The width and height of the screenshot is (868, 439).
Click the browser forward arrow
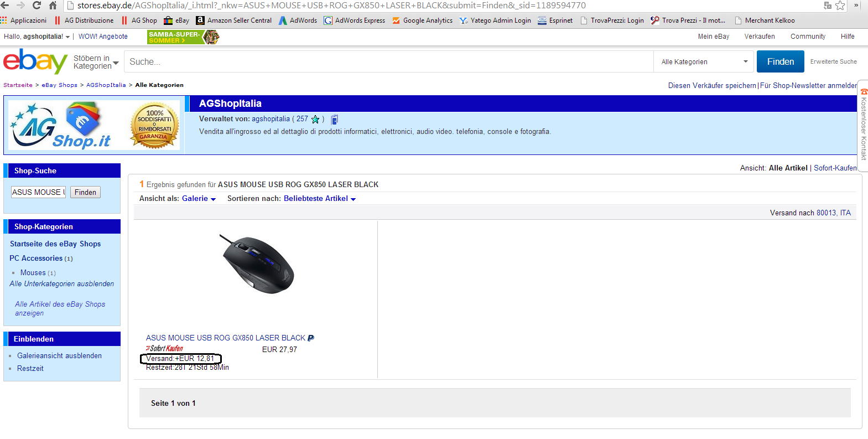pyautogui.click(x=21, y=6)
